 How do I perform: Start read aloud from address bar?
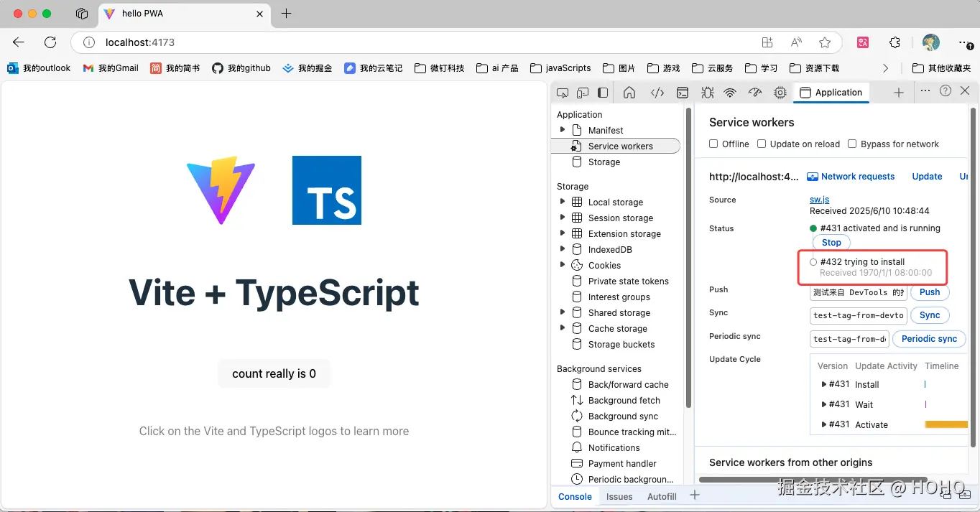pyautogui.click(x=796, y=42)
